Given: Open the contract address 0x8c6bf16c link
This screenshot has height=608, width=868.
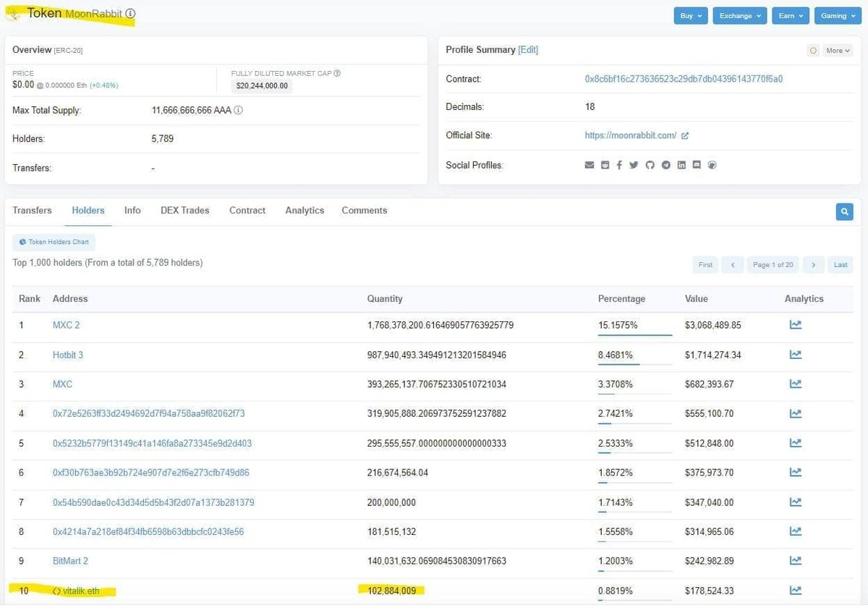Looking at the screenshot, I should tap(684, 79).
